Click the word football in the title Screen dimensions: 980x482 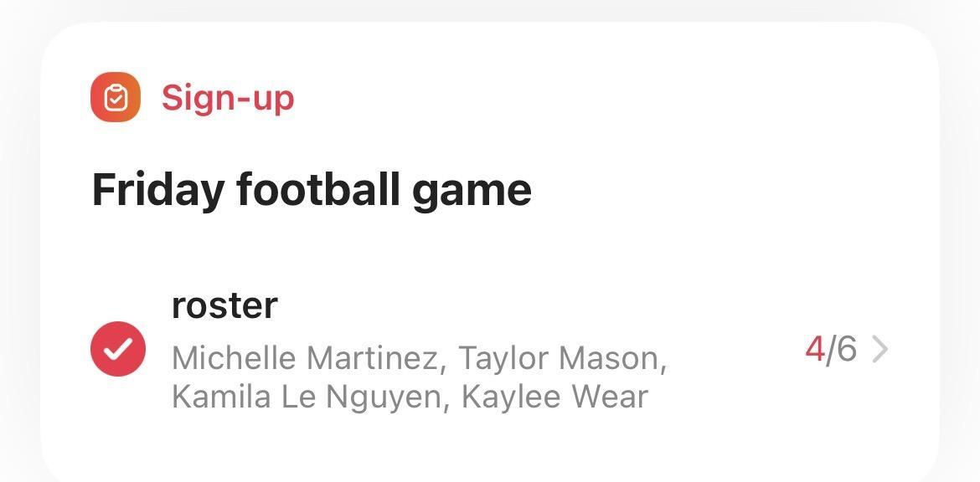pos(317,189)
